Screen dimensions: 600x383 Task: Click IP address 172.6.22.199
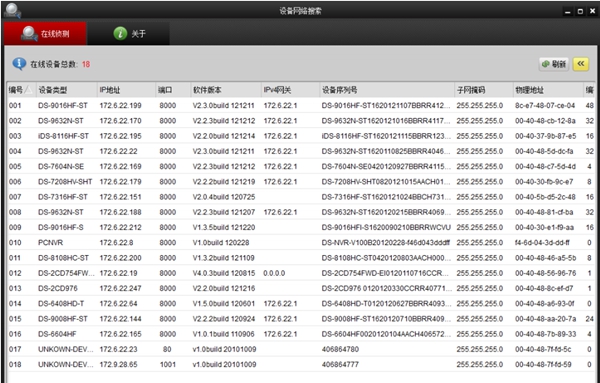tap(121, 106)
